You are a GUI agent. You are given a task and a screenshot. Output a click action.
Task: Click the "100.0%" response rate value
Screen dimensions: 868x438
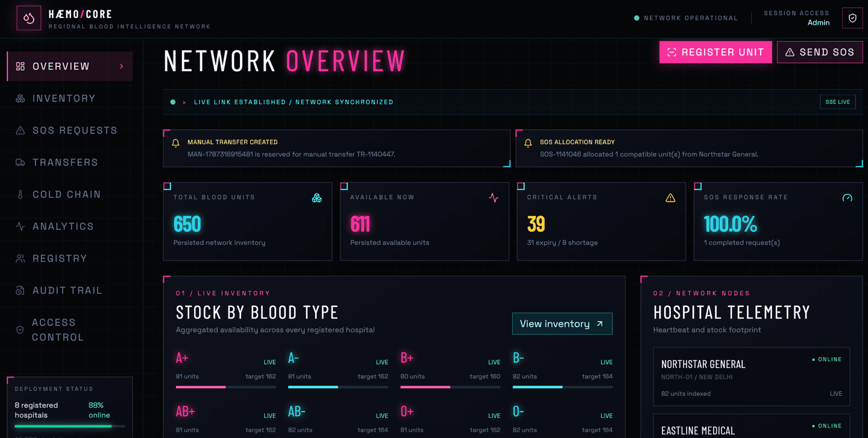click(x=731, y=224)
